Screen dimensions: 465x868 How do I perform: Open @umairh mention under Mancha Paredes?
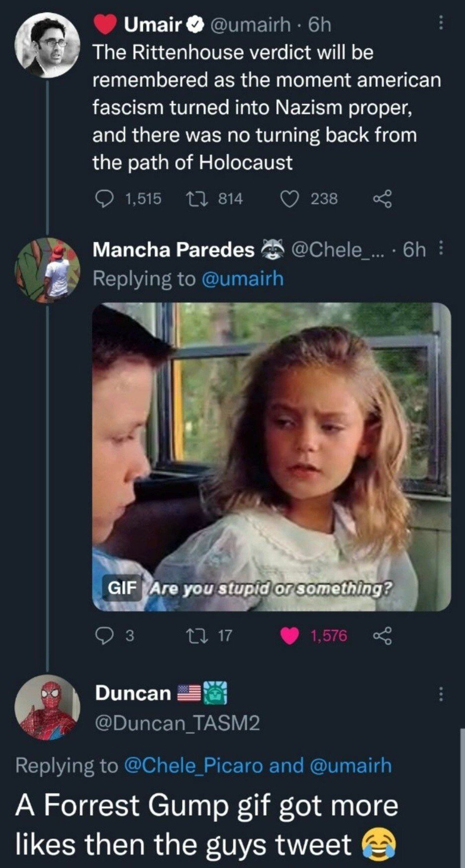(243, 278)
